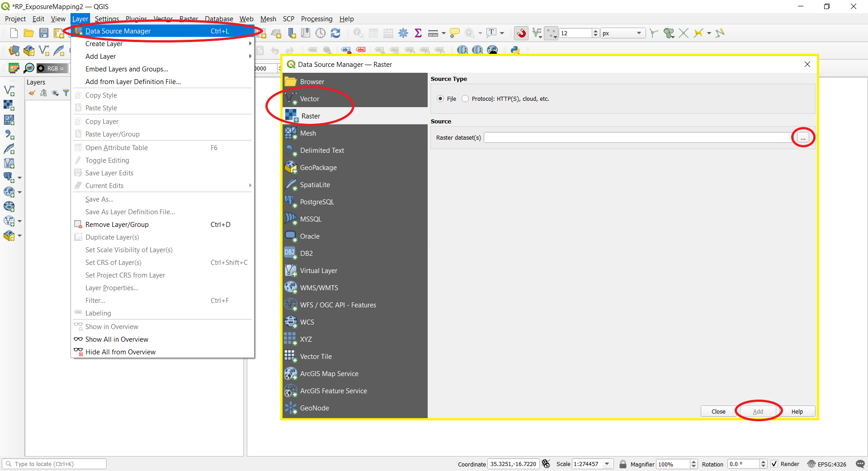This screenshot has height=471, width=868.
Task: Open the Python console from the toolbar
Action: (515, 51)
